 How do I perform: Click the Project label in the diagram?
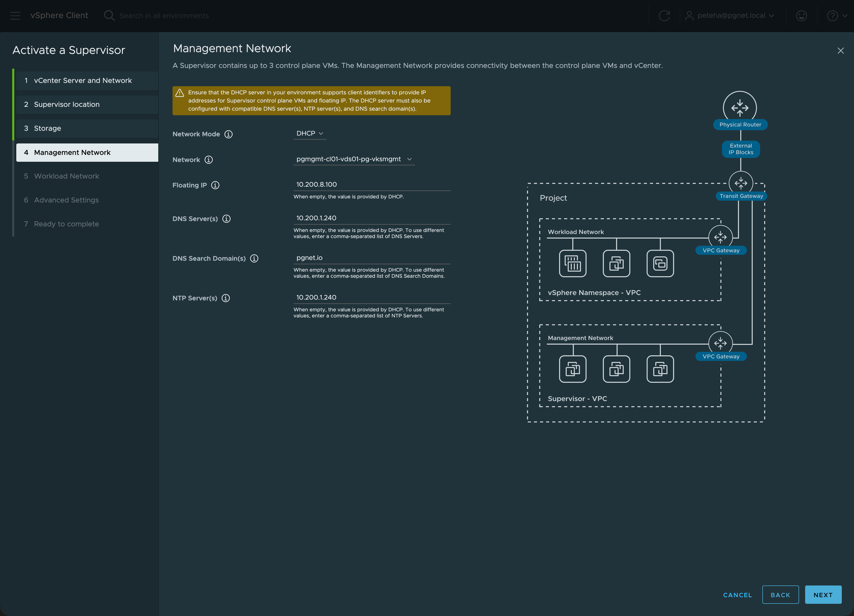click(x=553, y=198)
